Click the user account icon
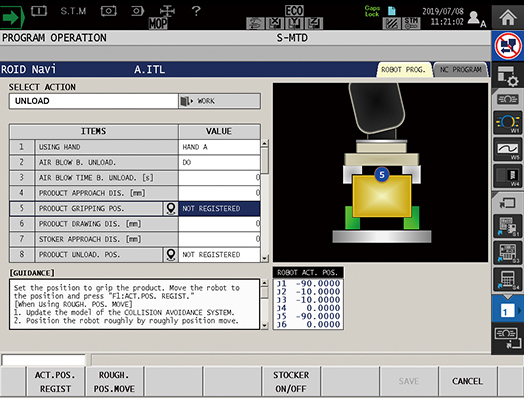The height and width of the screenshot is (398, 524). pyautogui.click(x=476, y=18)
